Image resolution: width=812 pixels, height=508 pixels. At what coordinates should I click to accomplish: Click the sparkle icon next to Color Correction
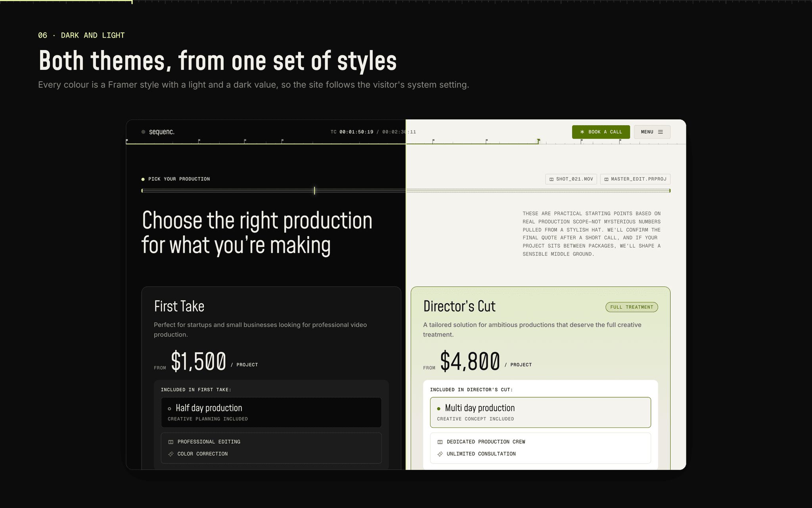pos(171,454)
